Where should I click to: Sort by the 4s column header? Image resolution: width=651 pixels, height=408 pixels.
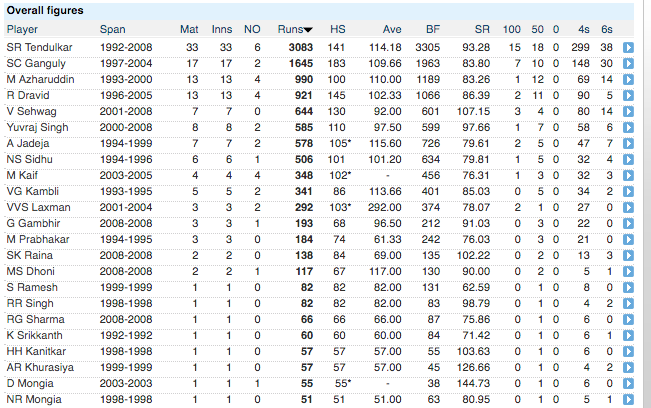coord(584,29)
